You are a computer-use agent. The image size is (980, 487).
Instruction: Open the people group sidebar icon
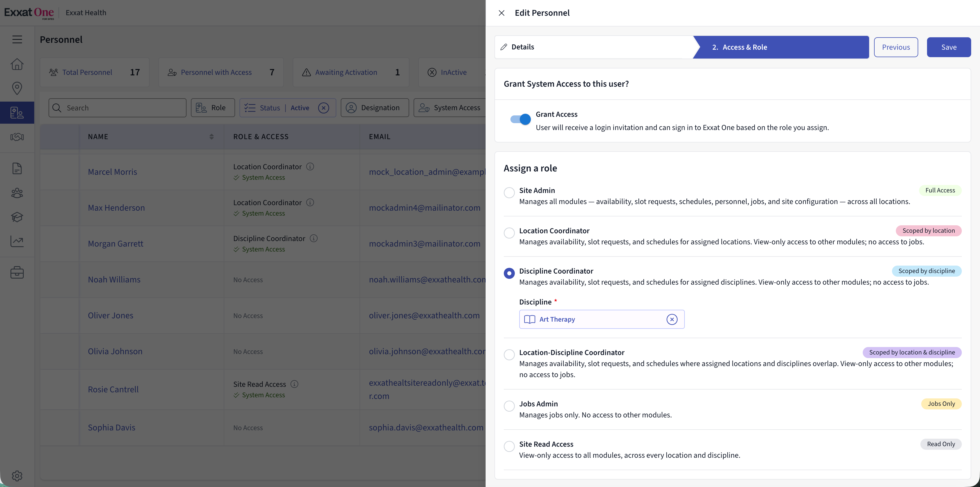[17, 193]
